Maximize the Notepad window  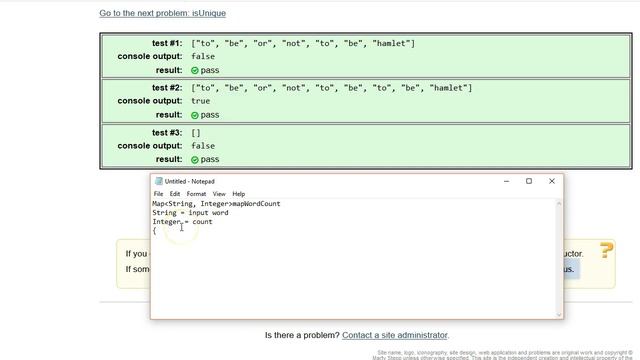pos(529,181)
